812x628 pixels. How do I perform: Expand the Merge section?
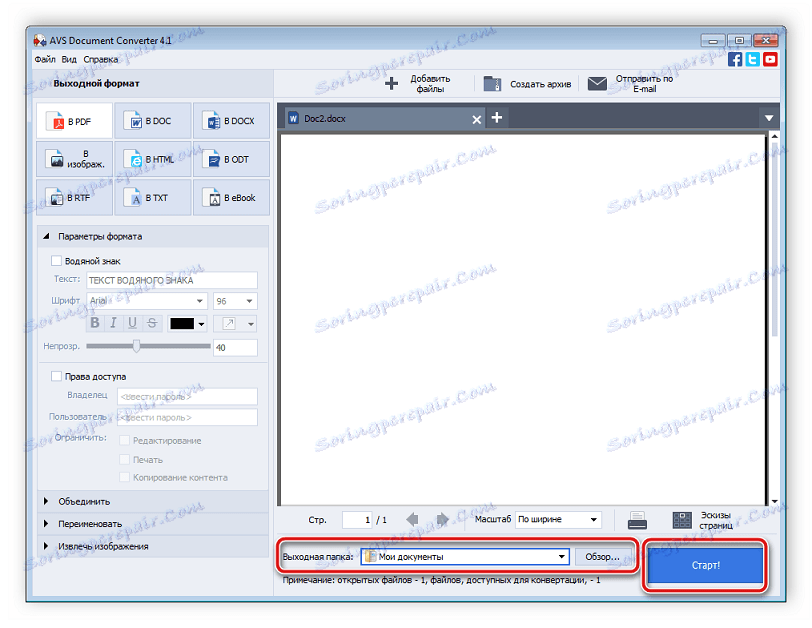pyautogui.click(x=46, y=501)
